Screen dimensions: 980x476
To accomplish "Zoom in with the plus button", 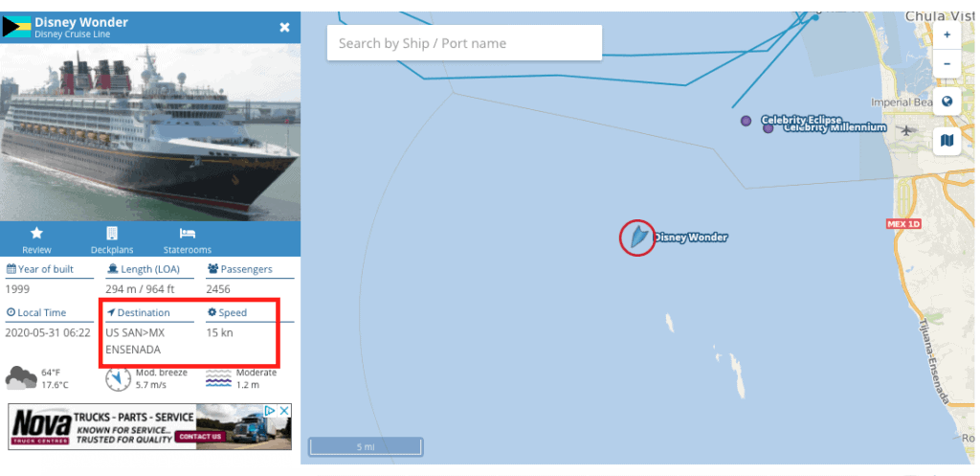I will pos(947,35).
